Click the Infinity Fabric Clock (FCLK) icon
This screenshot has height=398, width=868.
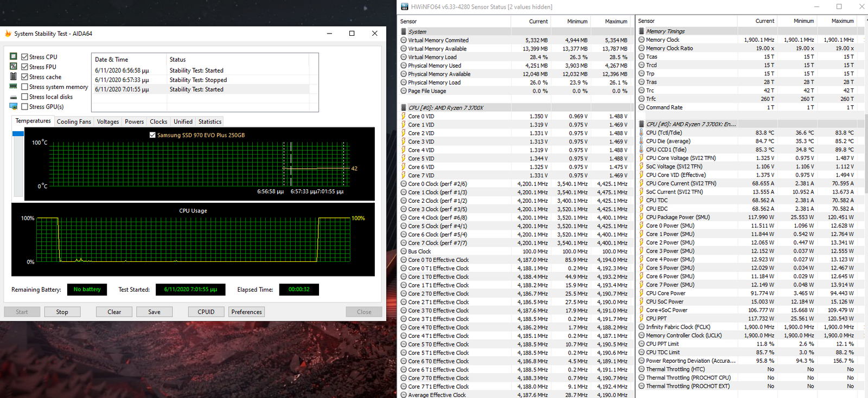pyautogui.click(x=641, y=327)
